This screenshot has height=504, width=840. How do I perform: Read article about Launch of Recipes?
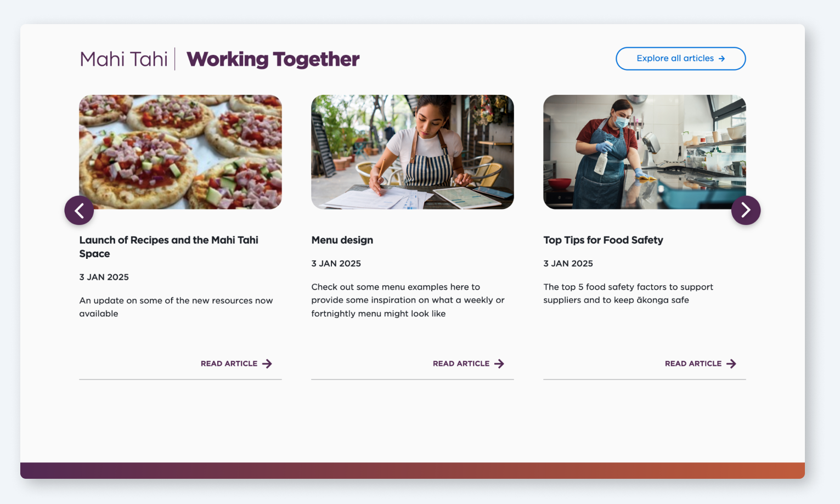pyautogui.click(x=236, y=364)
